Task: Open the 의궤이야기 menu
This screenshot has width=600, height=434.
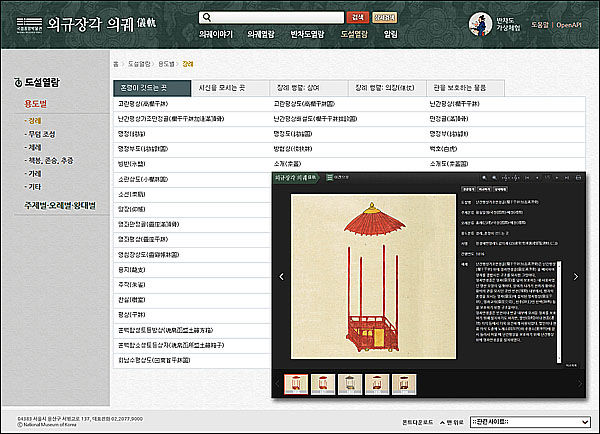Action: [215, 34]
